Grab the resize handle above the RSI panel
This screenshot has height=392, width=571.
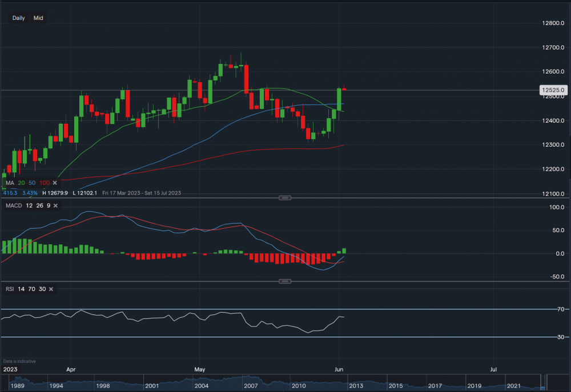click(x=285, y=281)
